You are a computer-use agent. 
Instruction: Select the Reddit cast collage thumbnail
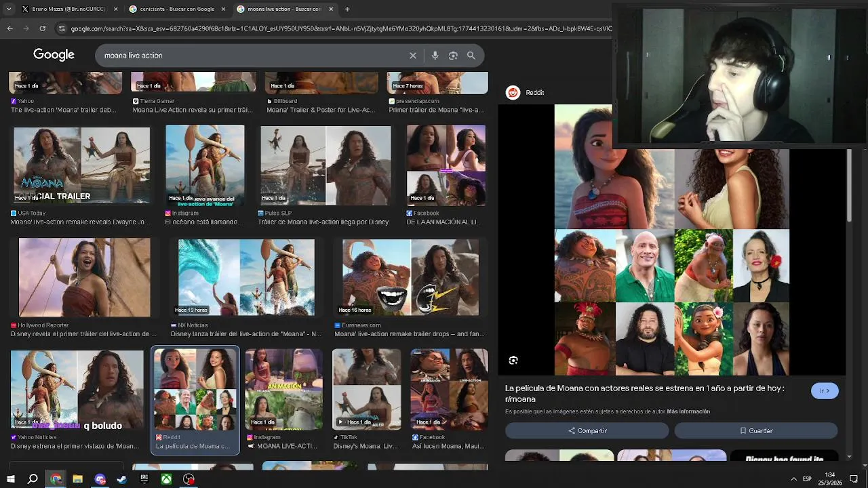(x=195, y=390)
